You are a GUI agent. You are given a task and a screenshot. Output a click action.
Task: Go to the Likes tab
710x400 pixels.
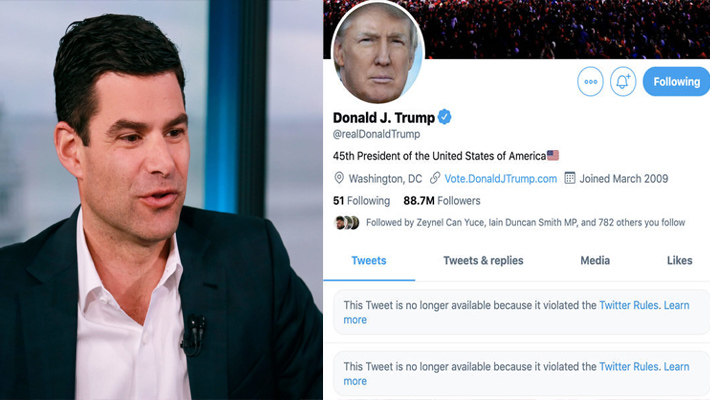pyautogui.click(x=679, y=260)
